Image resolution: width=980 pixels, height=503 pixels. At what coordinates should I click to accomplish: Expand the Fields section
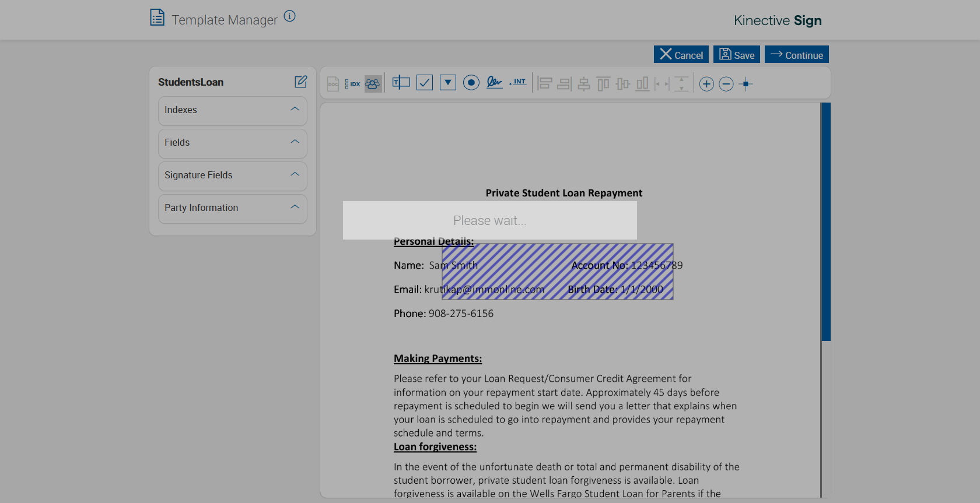click(233, 143)
